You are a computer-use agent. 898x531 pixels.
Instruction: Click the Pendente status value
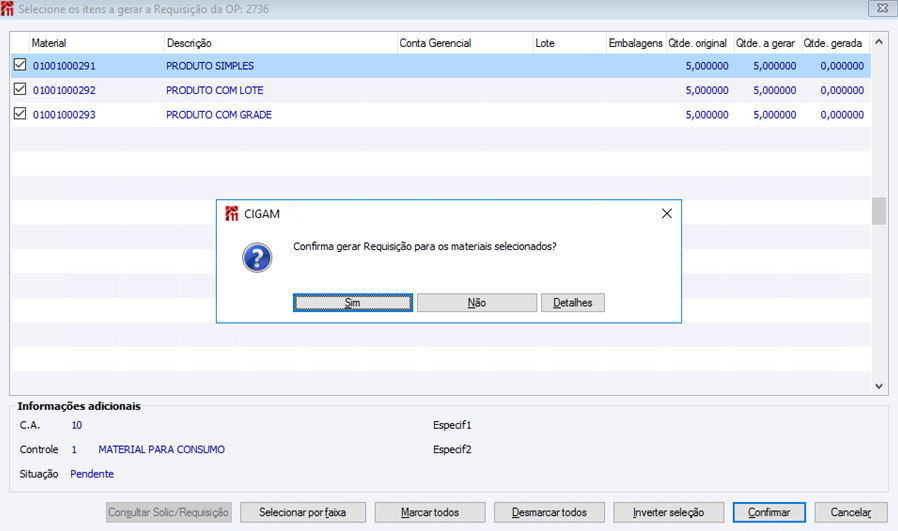[92, 474]
